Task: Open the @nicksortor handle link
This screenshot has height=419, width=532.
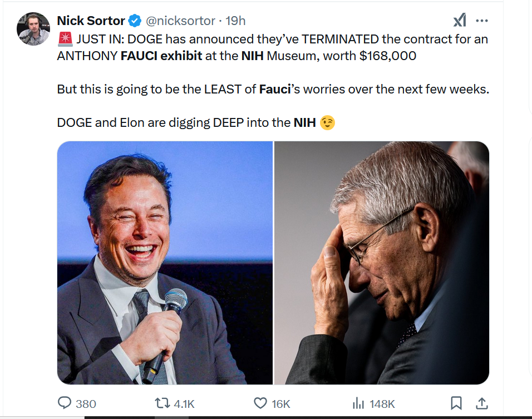Action: (180, 21)
